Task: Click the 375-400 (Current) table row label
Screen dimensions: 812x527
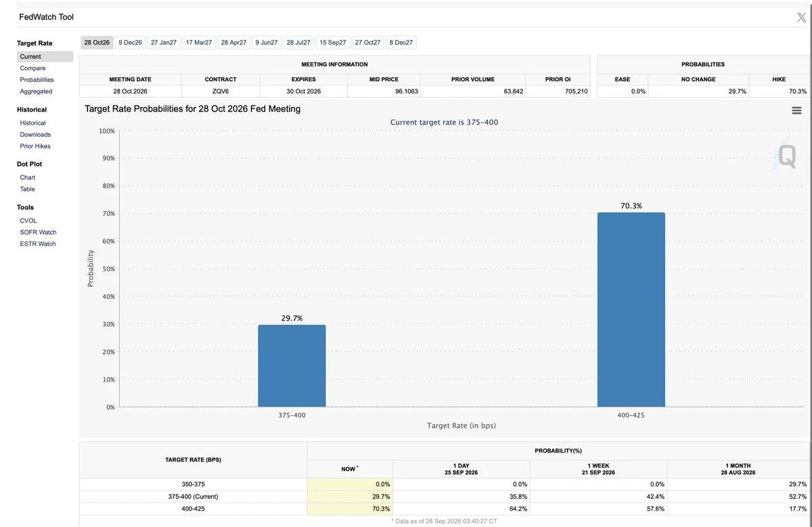Action: 194,497
